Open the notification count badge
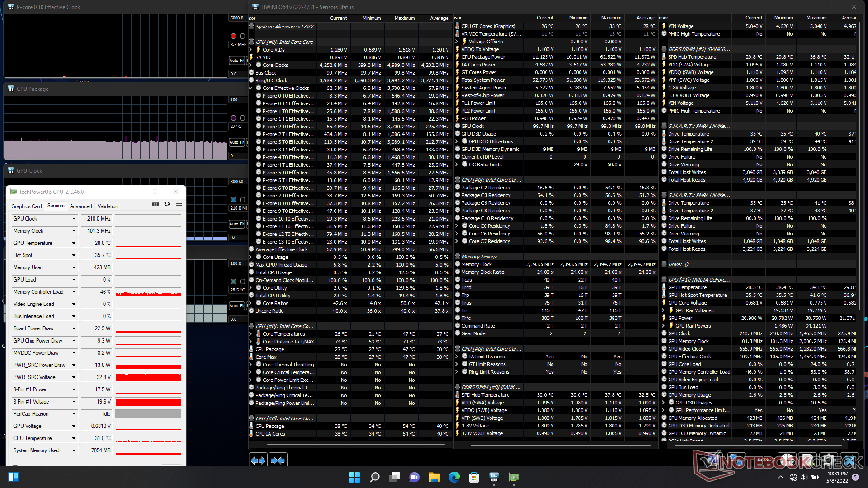Viewport: 868px width, 488px height. coord(855,477)
